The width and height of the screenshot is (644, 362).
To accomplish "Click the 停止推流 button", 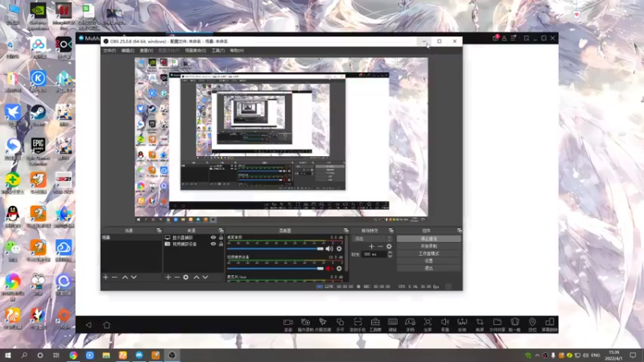I will (429, 239).
